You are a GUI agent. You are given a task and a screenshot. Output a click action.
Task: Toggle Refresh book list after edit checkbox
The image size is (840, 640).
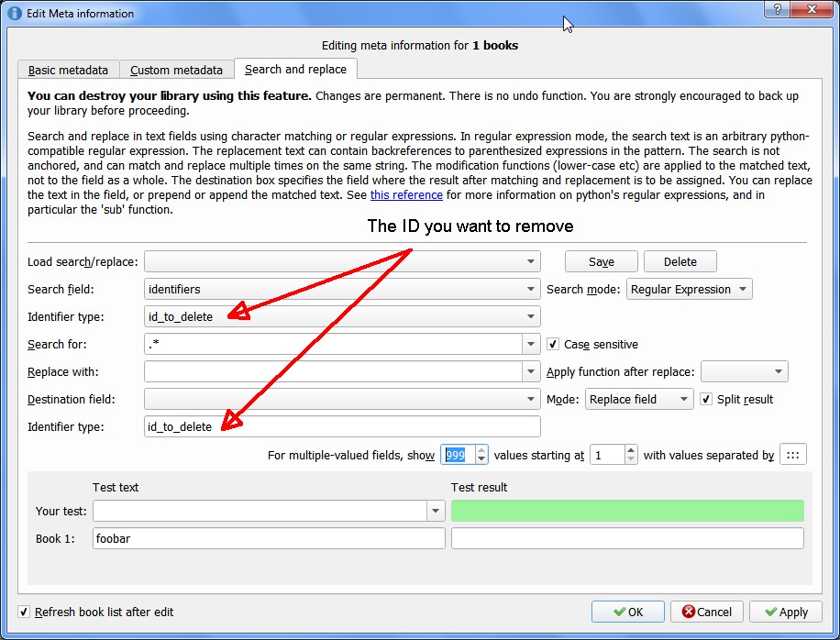[24, 612]
